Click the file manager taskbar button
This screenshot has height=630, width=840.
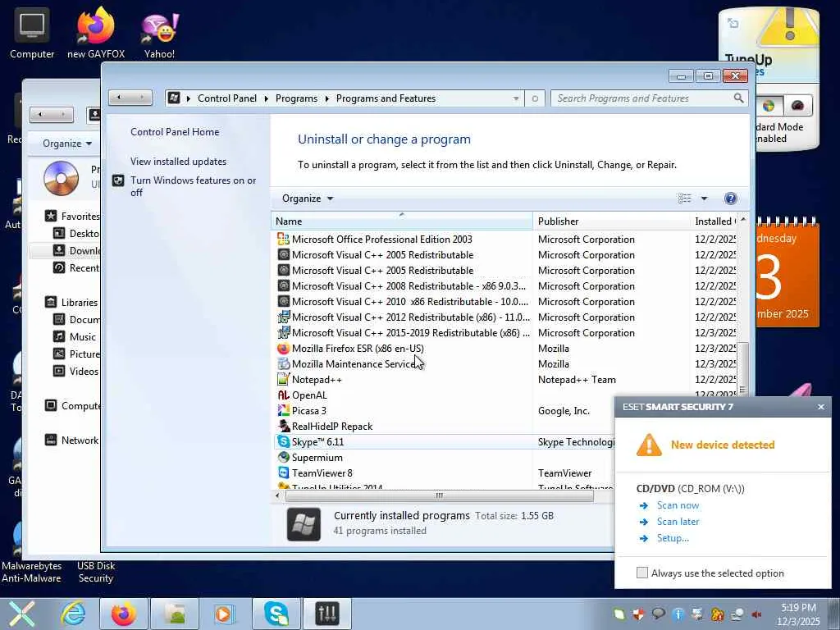175,614
